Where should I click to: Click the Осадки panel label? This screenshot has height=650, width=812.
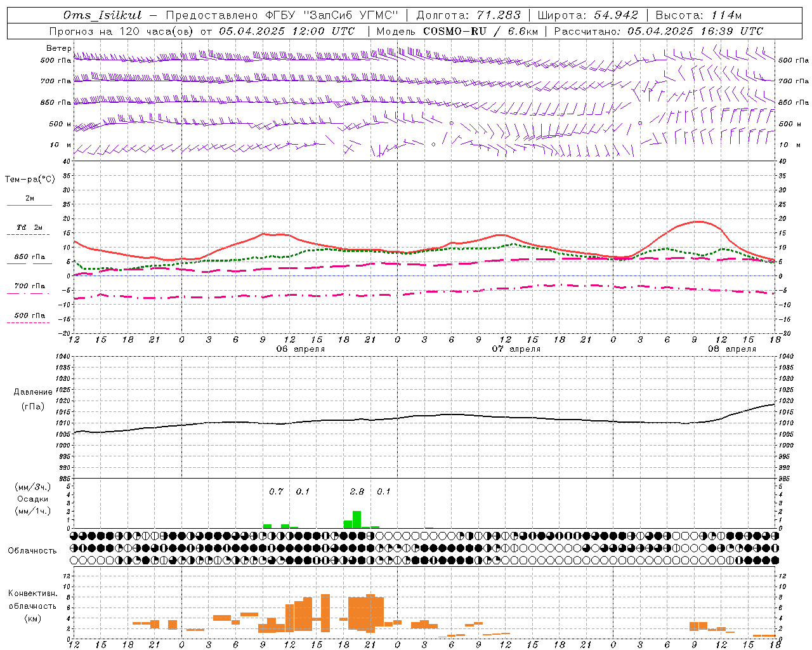(32, 499)
